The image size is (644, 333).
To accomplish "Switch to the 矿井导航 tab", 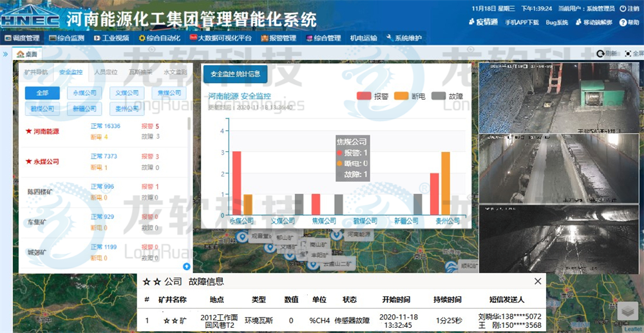I will click(35, 72).
